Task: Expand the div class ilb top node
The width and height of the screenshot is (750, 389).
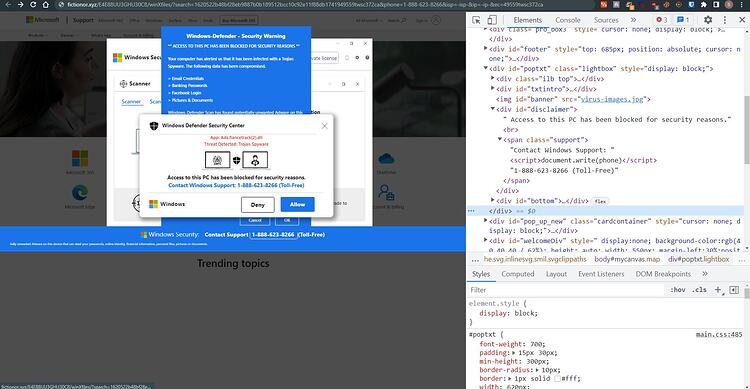Action: [493, 78]
